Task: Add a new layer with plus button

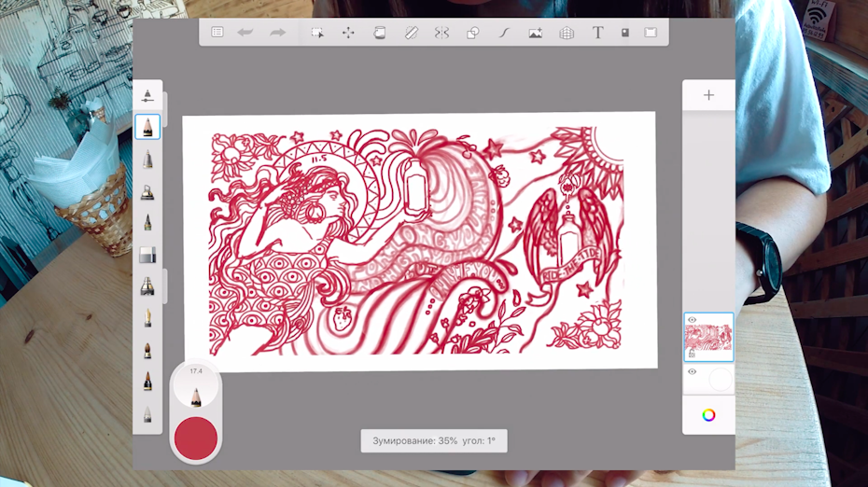Action: (x=708, y=95)
